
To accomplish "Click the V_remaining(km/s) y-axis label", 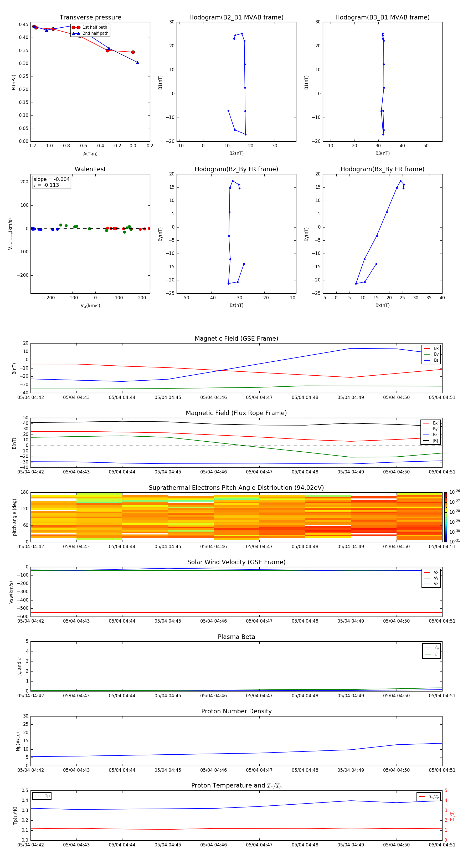I will click(x=11, y=234).
